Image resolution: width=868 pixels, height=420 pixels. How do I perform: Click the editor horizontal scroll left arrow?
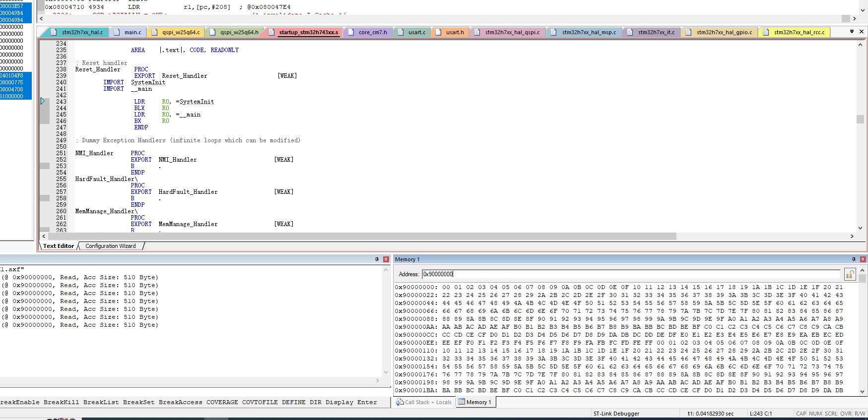(x=44, y=237)
